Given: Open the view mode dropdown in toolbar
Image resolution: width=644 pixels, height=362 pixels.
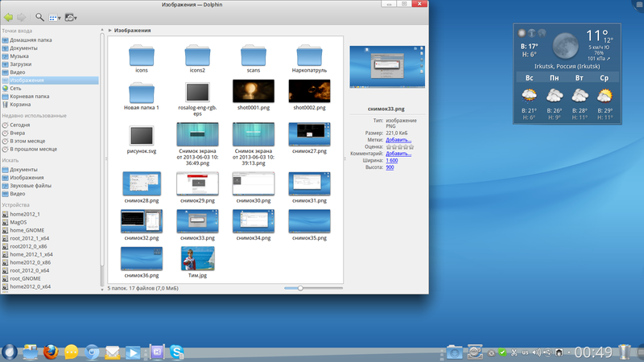Looking at the screenshot, I should click(55, 18).
